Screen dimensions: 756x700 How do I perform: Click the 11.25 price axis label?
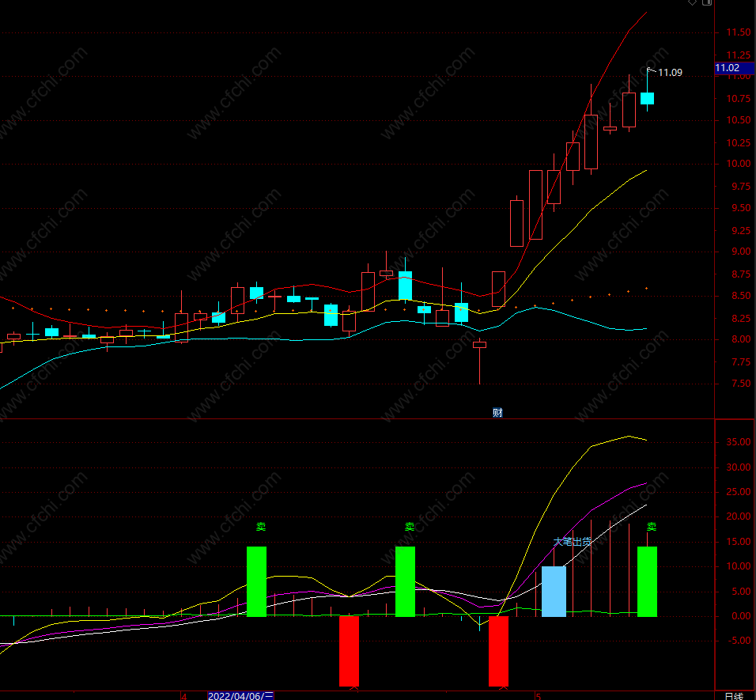click(x=738, y=55)
